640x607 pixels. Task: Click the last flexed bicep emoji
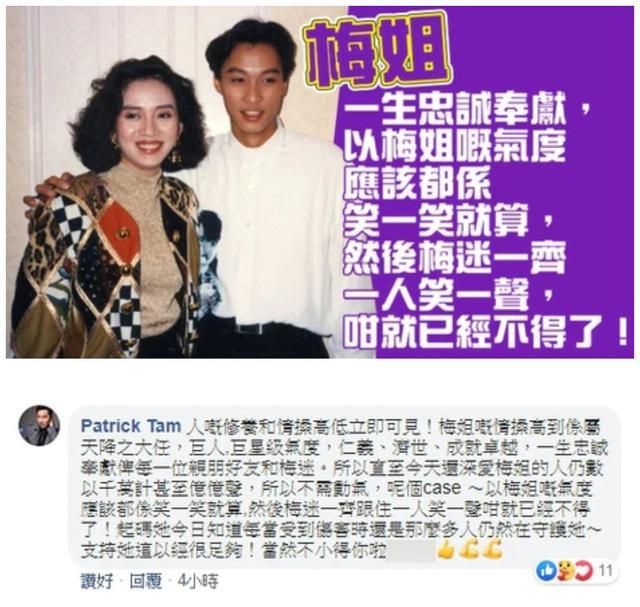tap(491, 549)
